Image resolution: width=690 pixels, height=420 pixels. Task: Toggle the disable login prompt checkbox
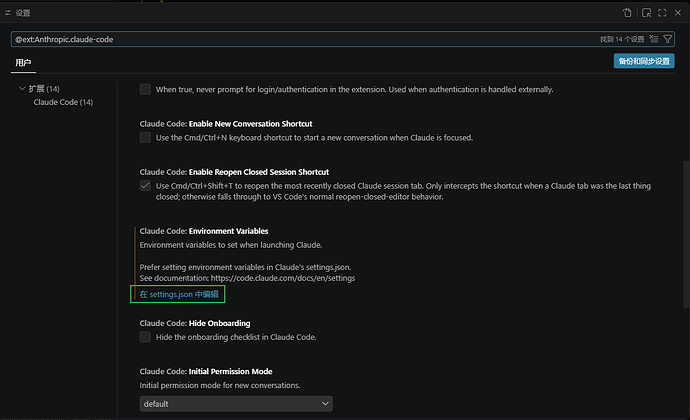click(145, 89)
